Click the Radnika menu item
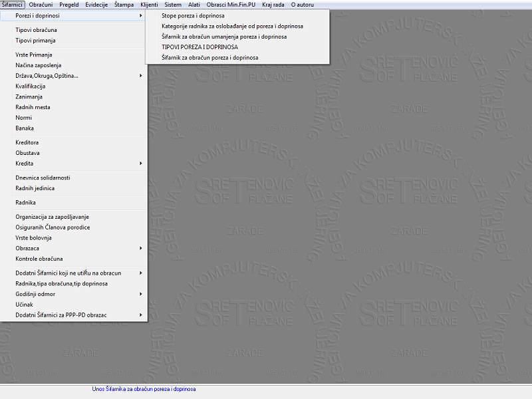The height and width of the screenshot is (399, 532). [x=25, y=202]
